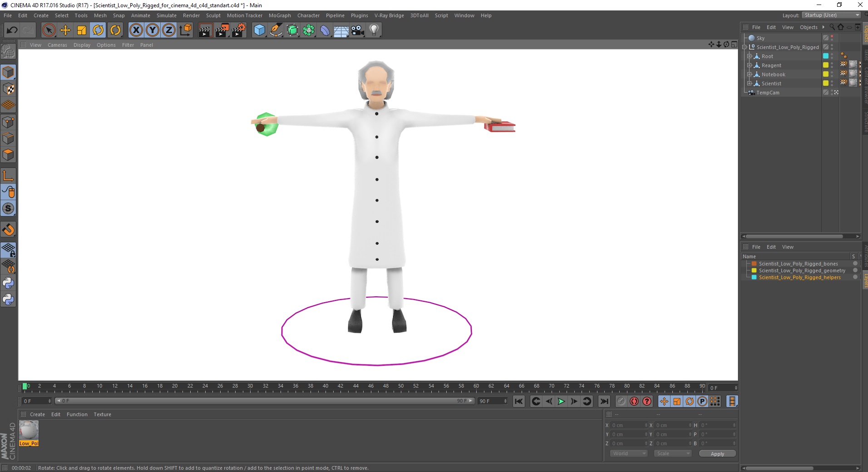Expand the Scientist object hierarchy
Viewport: 868px width, 472px height.
pos(750,84)
